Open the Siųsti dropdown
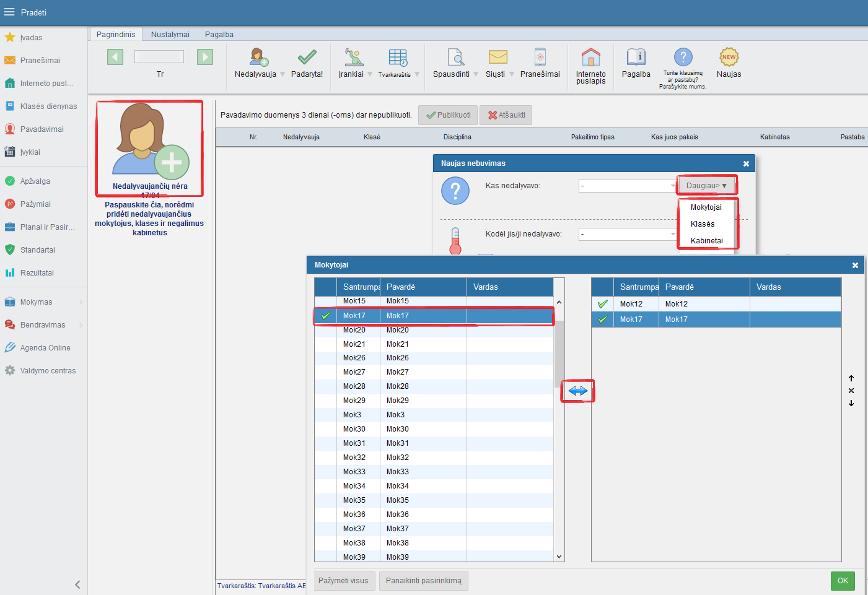Image resolution: width=868 pixels, height=595 pixels. [512, 74]
